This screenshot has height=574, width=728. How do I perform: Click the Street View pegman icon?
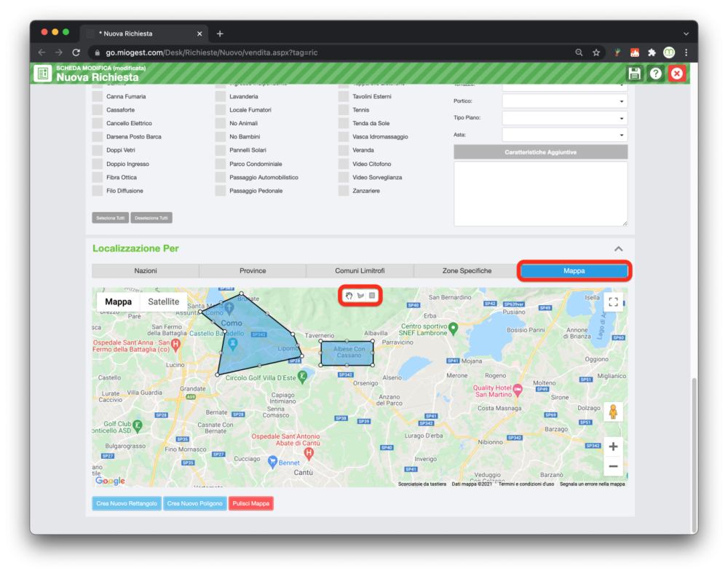point(613,412)
